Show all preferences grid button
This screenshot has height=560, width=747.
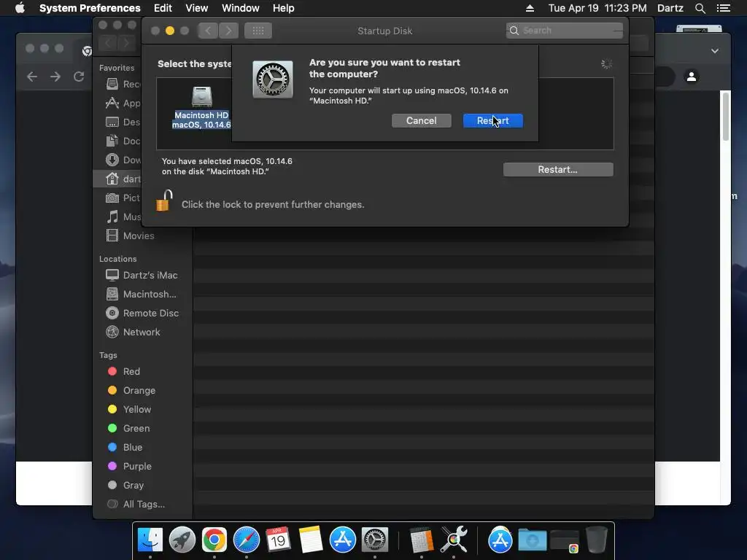[258, 31]
